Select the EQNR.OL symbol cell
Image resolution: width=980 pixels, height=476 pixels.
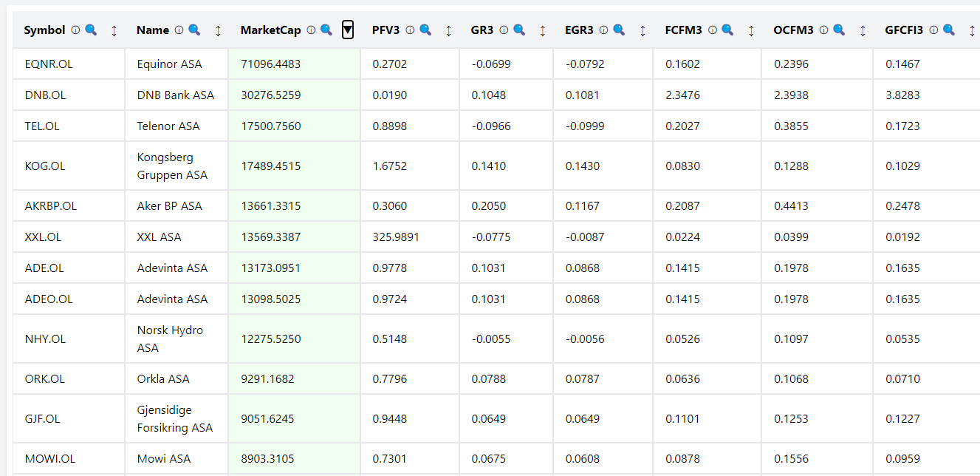[x=49, y=64]
